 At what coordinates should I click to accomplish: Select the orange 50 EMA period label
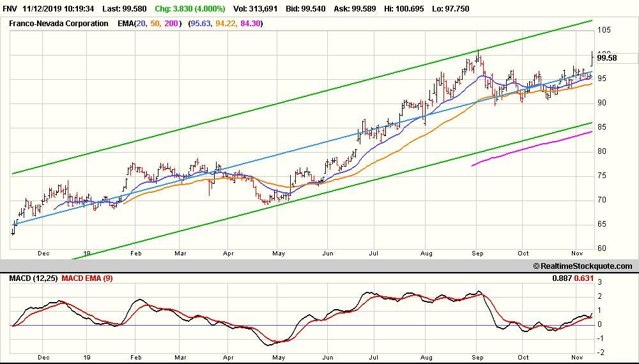click(155, 24)
